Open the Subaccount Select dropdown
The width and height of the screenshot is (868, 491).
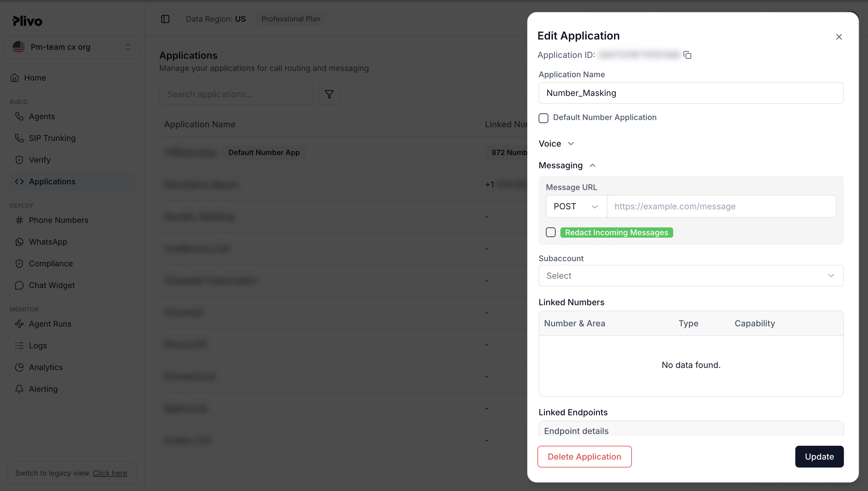[x=691, y=276]
